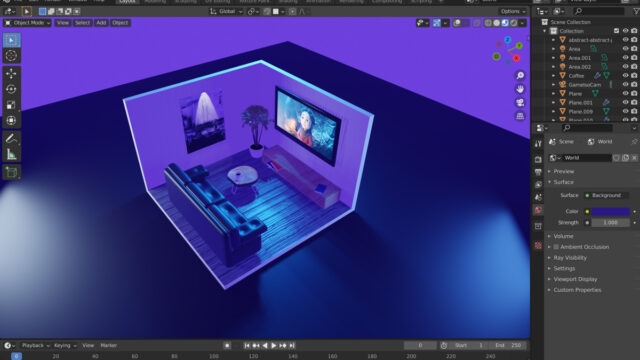Enable the Ambient Occlusion checkbox

[x=556, y=247]
